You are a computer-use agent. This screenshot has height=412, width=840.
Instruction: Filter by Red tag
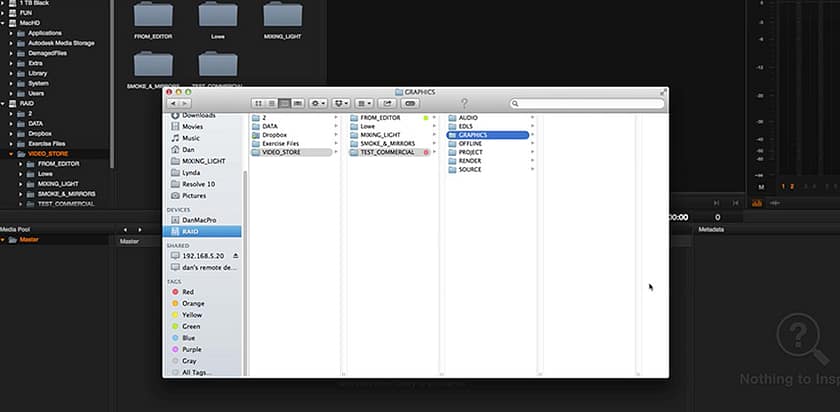(x=183, y=292)
